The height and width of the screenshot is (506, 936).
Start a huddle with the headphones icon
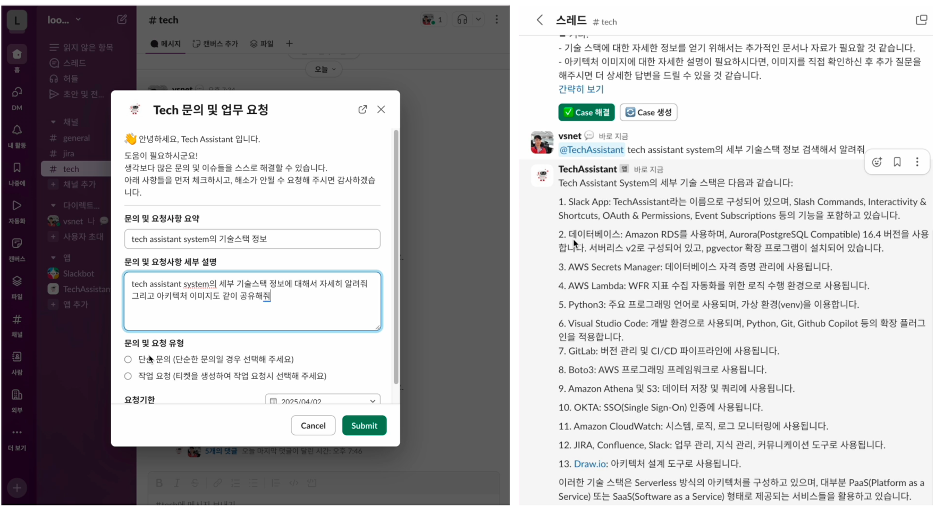tap(462, 20)
